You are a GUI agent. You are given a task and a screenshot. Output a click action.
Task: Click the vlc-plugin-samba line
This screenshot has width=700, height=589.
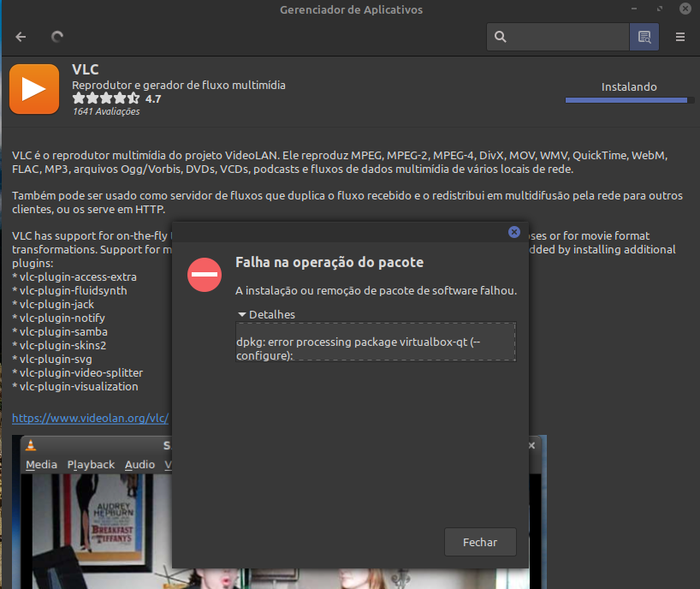(x=60, y=332)
